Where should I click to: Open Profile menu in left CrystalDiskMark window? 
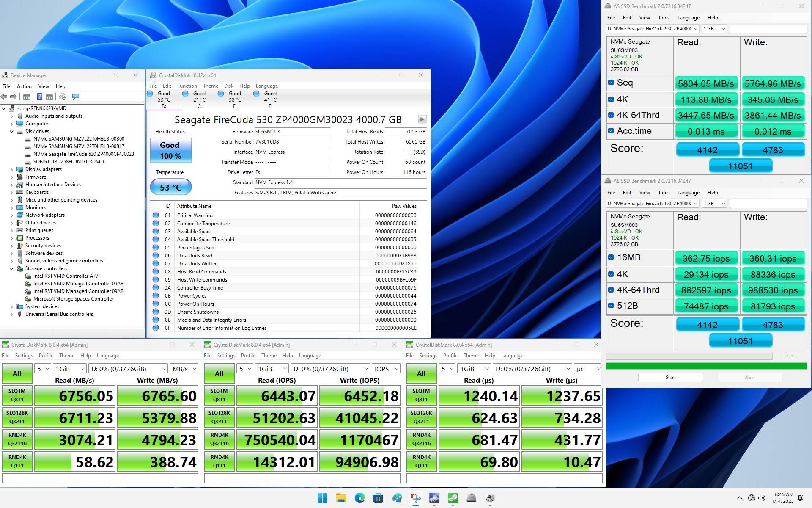[x=46, y=356]
